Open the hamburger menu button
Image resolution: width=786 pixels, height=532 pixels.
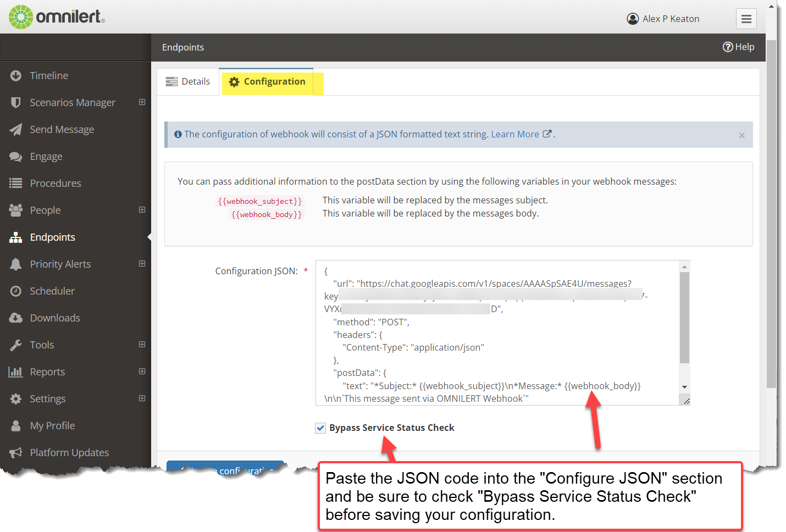click(x=746, y=19)
